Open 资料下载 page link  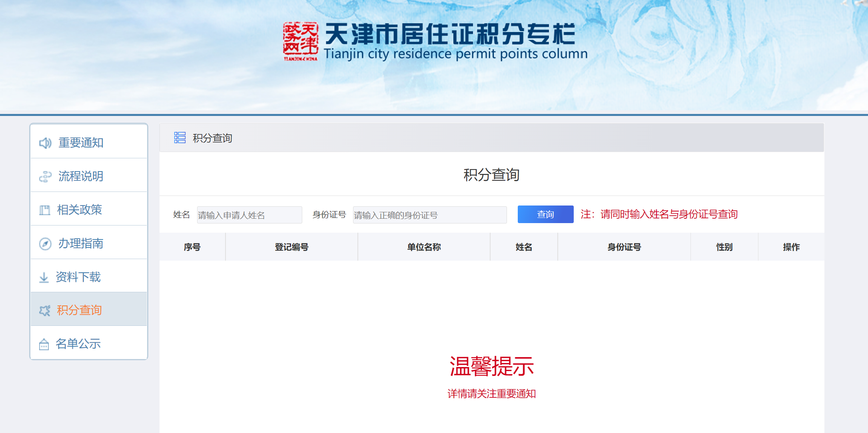78,277
